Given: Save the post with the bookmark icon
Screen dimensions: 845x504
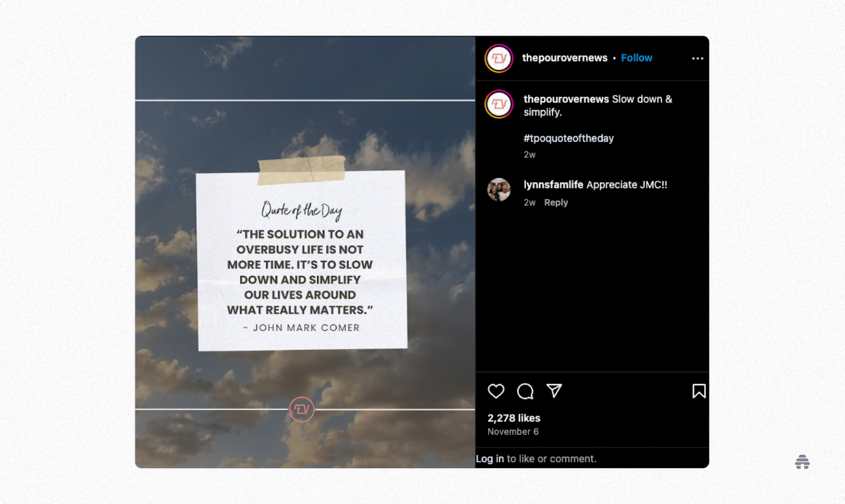Looking at the screenshot, I should [699, 391].
